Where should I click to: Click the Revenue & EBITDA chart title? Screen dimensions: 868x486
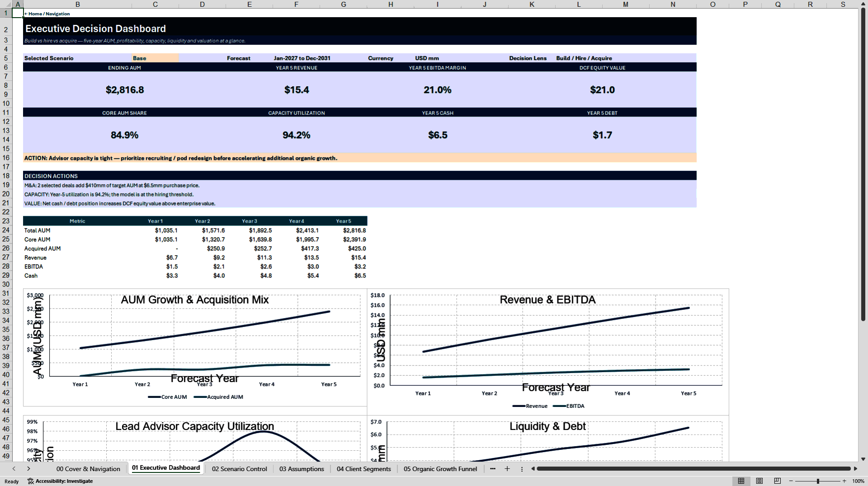(x=547, y=299)
